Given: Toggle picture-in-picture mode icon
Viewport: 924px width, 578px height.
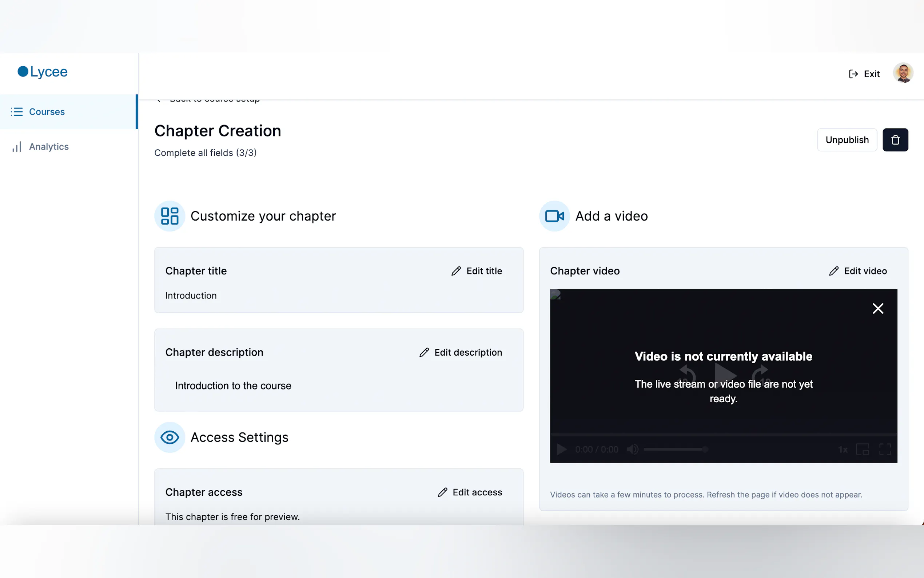Looking at the screenshot, I should click(x=863, y=450).
